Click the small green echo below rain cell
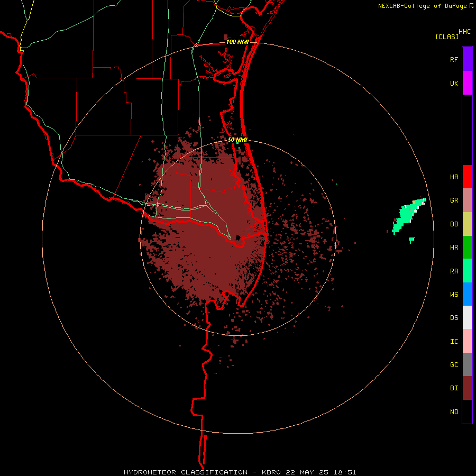 click(411, 240)
